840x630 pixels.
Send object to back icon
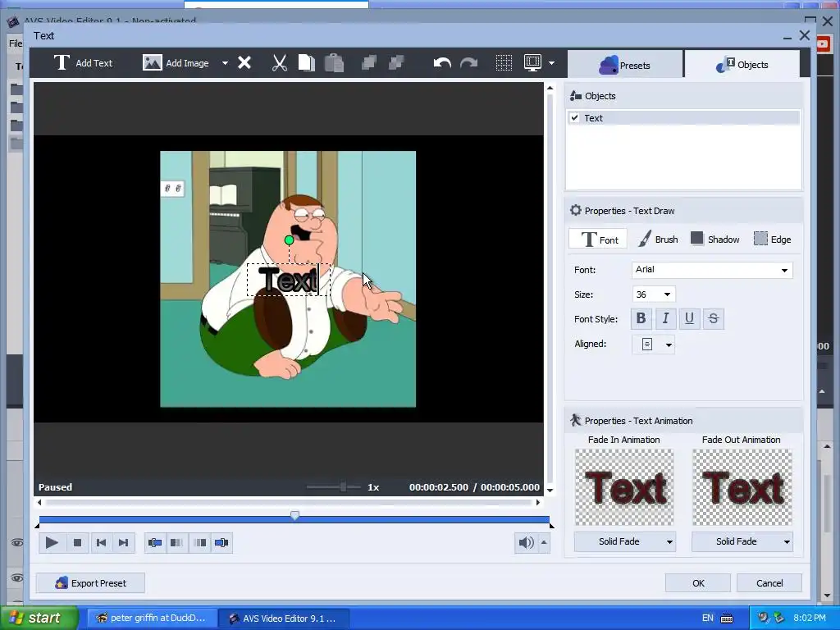click(396, 63)
